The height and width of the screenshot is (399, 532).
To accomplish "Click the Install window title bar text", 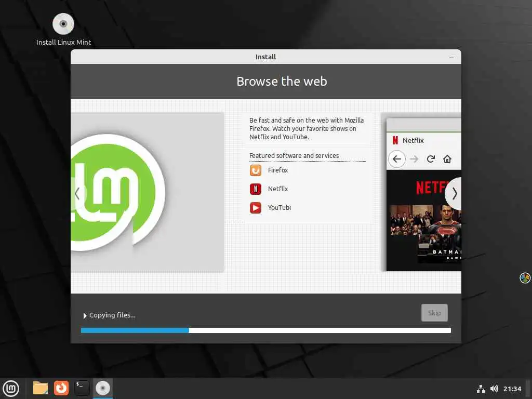I will 265,57.
